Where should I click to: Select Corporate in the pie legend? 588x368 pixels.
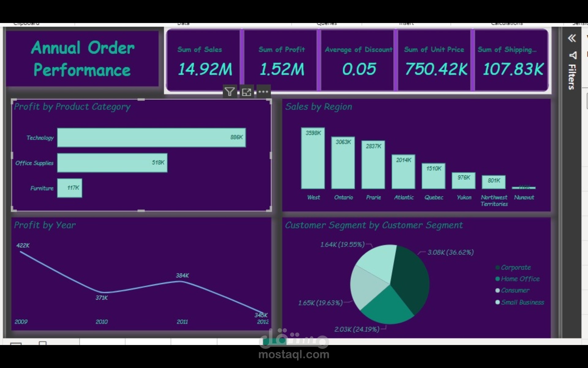tap(516, 267)
